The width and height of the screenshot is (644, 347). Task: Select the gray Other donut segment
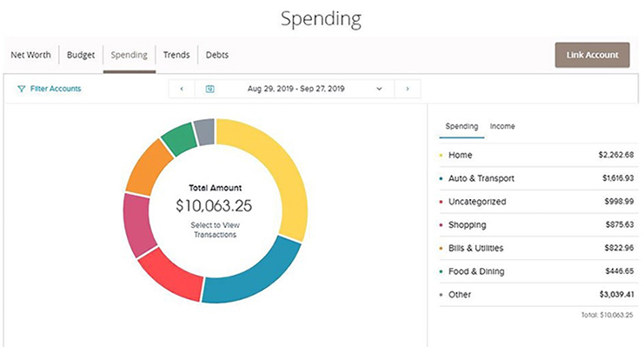tap(205, 132)
